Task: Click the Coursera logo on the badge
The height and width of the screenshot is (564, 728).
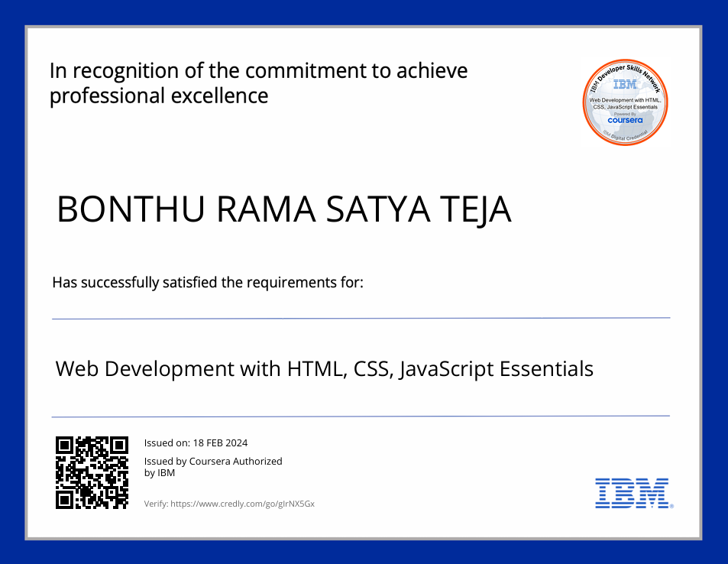Action: click(x=625, y=120)
